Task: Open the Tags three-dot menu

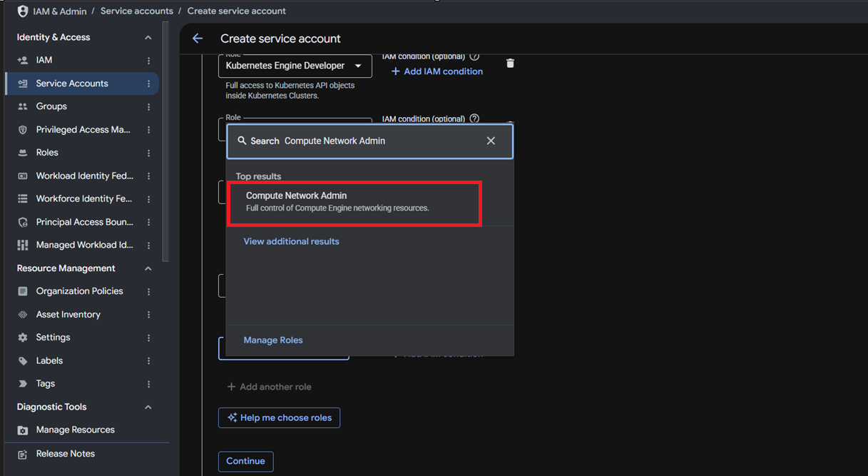Action: coord(148,384)
